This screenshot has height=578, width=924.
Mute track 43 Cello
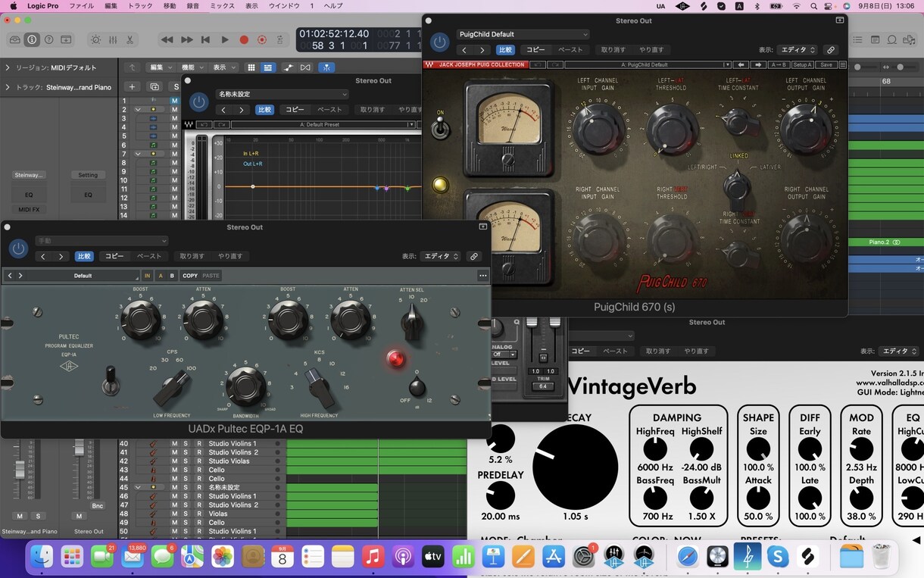coord(174,470)
